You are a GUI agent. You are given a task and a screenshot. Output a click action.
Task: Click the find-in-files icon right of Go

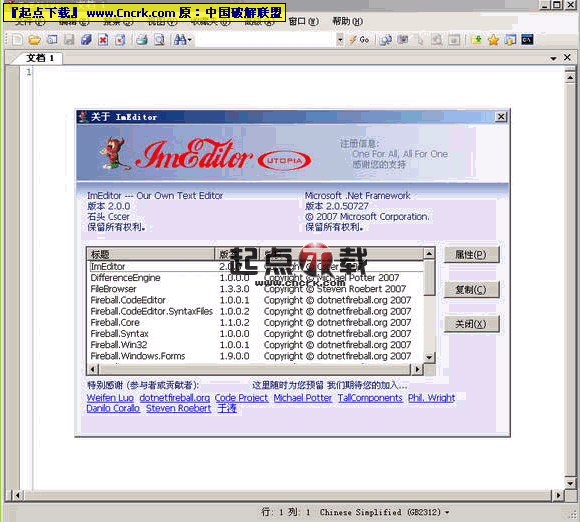[386, 40]
